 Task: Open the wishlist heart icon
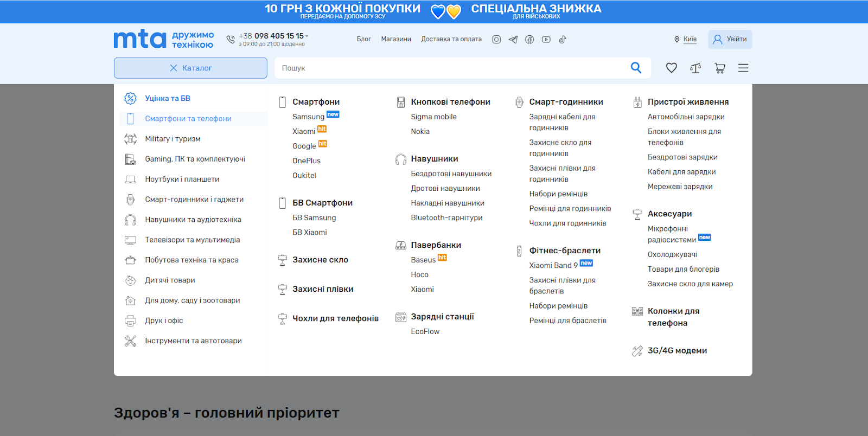pos(672,68)
